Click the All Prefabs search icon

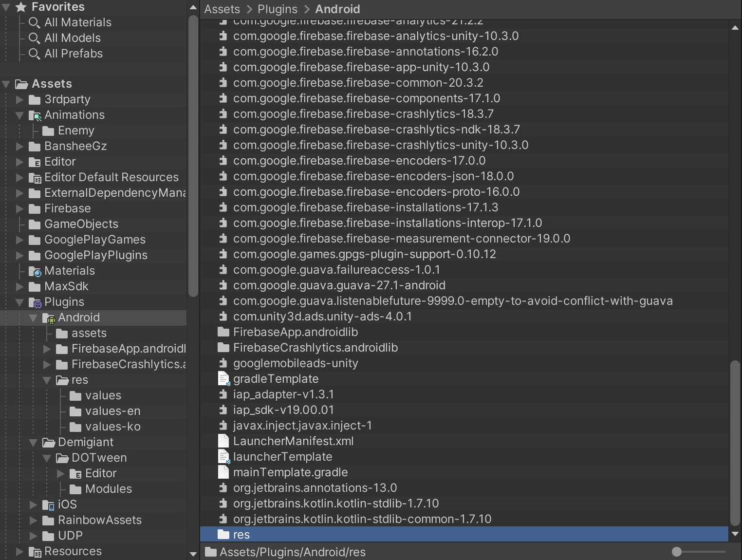tap(34, 54)
